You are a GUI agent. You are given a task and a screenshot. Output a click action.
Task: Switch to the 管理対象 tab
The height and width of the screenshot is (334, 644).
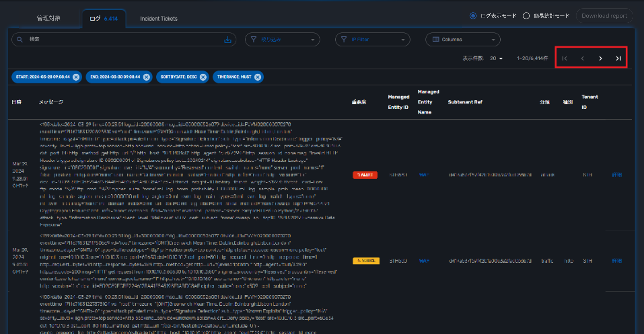click(49, 18)
